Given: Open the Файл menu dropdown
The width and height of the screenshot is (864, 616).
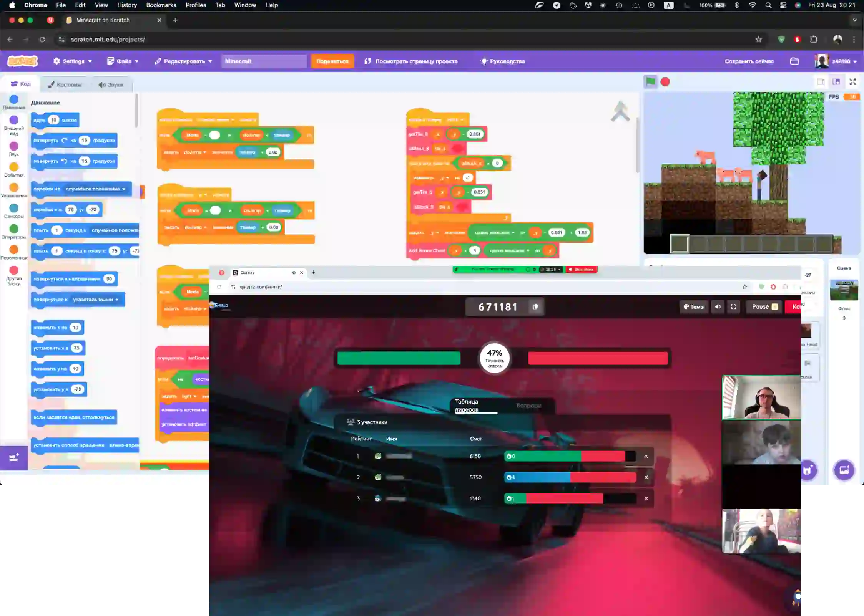Looking at the screenshot, I should [123, 61].
